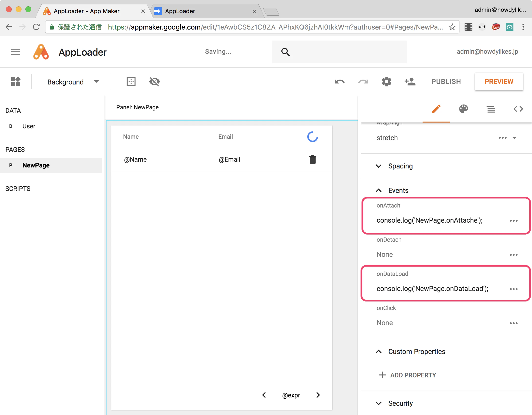Open Chrome's three-dot menu

point(523,27)
